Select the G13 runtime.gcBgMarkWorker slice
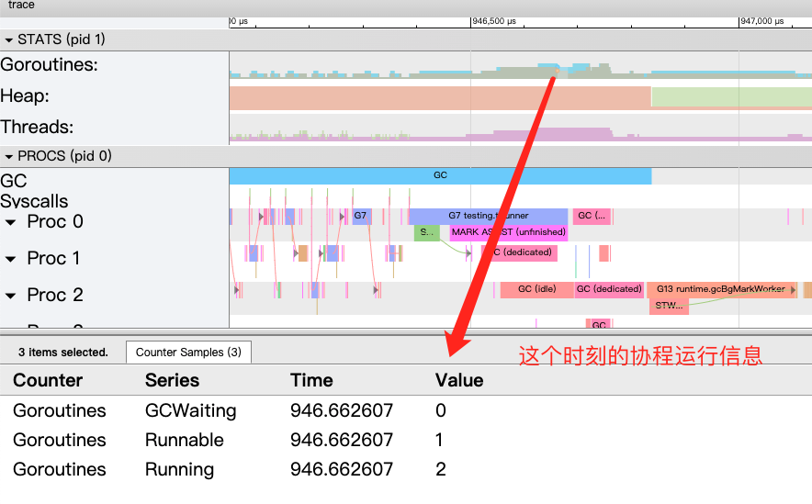812x504 pixels. pyautogui.click(x=721, y=289)
